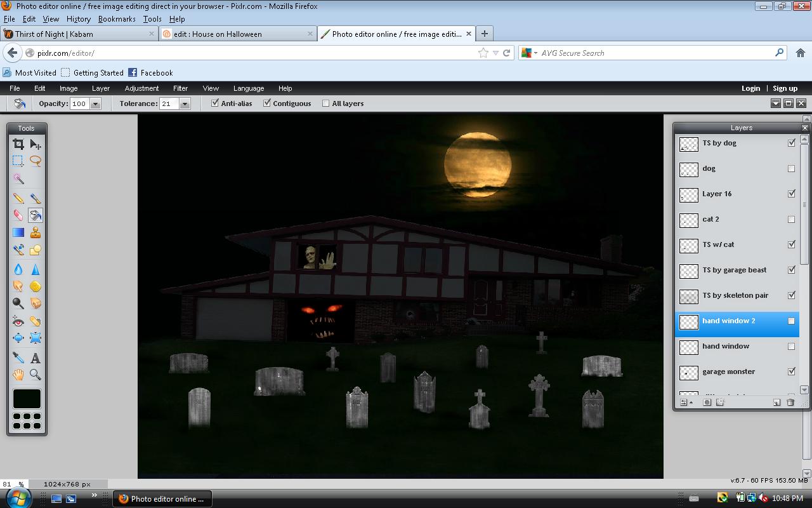Click the delete layer trash icon
Viewport: 812px width, 508px height.
click(x=790, y=402)
